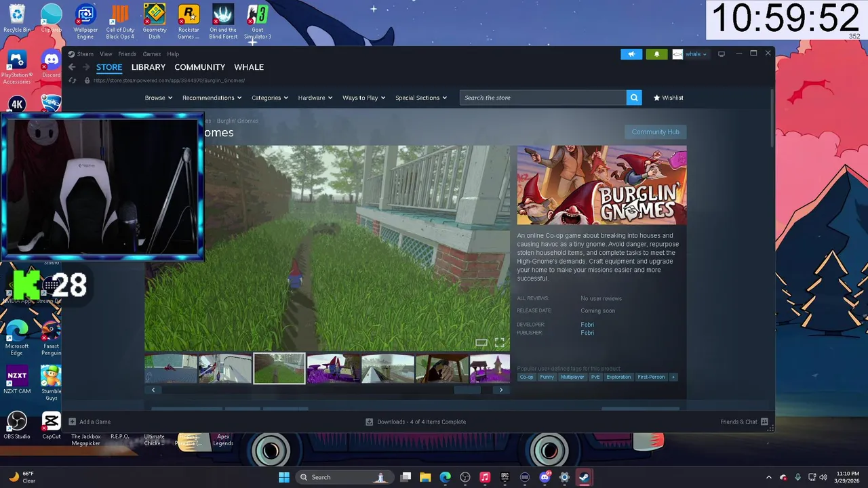Click the Add a Game plus icon
868x488 pixels.
point(73,422)
